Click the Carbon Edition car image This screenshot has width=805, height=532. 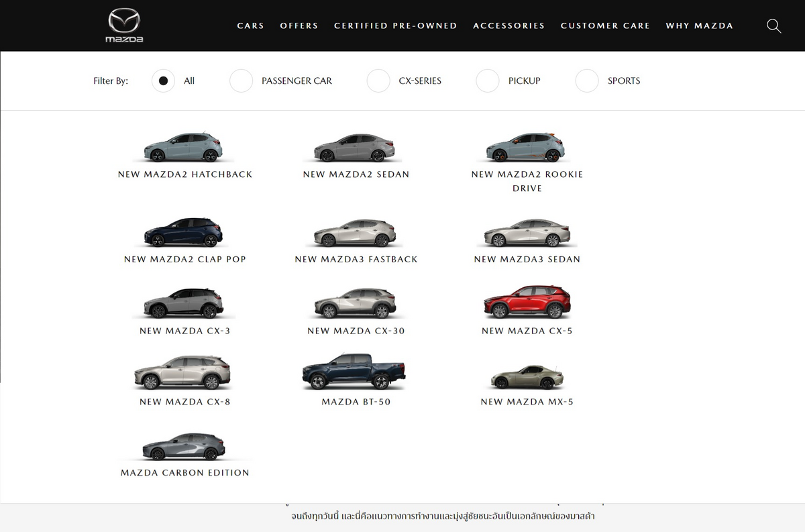tap(184, 447)
